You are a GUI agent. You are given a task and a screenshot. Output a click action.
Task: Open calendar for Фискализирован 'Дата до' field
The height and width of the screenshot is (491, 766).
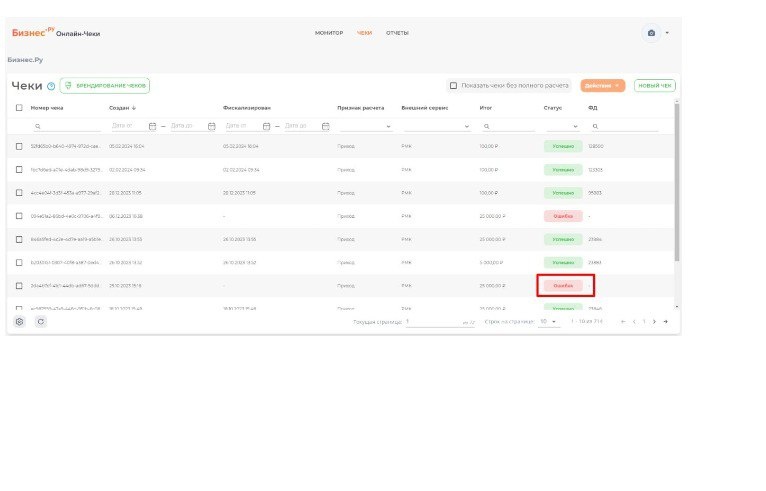click(x=325, y=127)
